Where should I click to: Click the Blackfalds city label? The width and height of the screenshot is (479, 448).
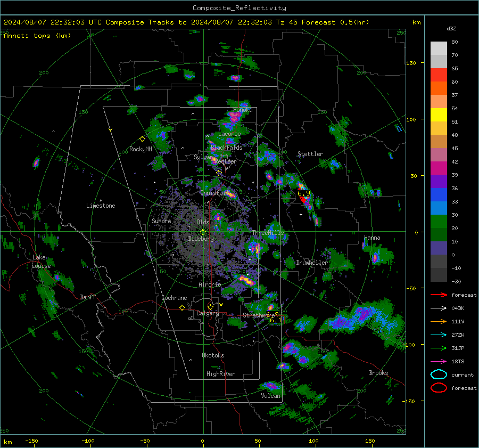(x=226, y=148)
